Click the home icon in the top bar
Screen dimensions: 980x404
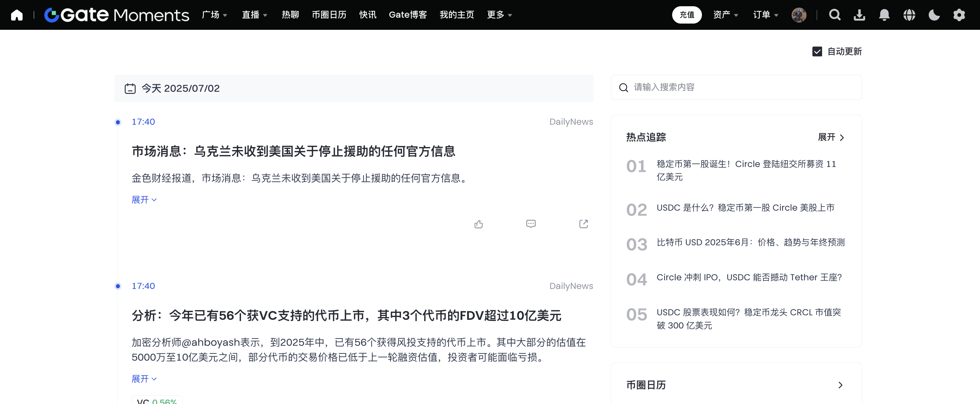click(x=17, y=15)
